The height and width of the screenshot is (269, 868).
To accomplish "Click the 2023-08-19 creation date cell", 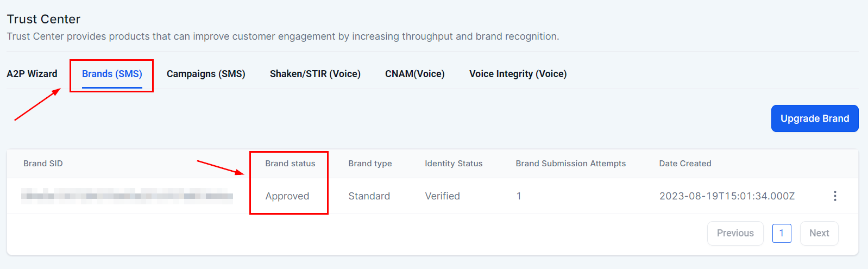I will point(727,196).
